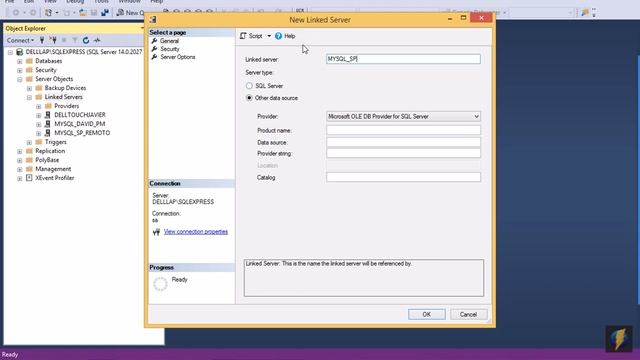Click the MYSQL_SP_REMOTO linked server icon
The height and width of the screenshot is (360, 640).
[48, 133]
